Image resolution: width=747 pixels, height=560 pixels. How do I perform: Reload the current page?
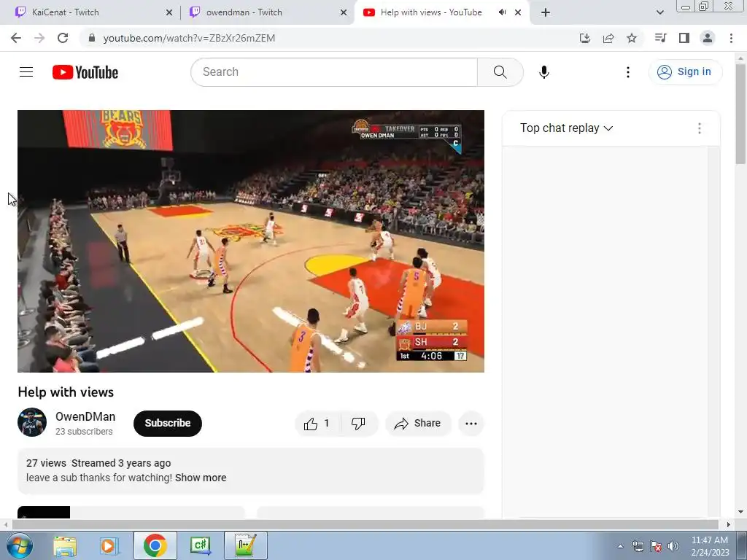tap(63, 38)
